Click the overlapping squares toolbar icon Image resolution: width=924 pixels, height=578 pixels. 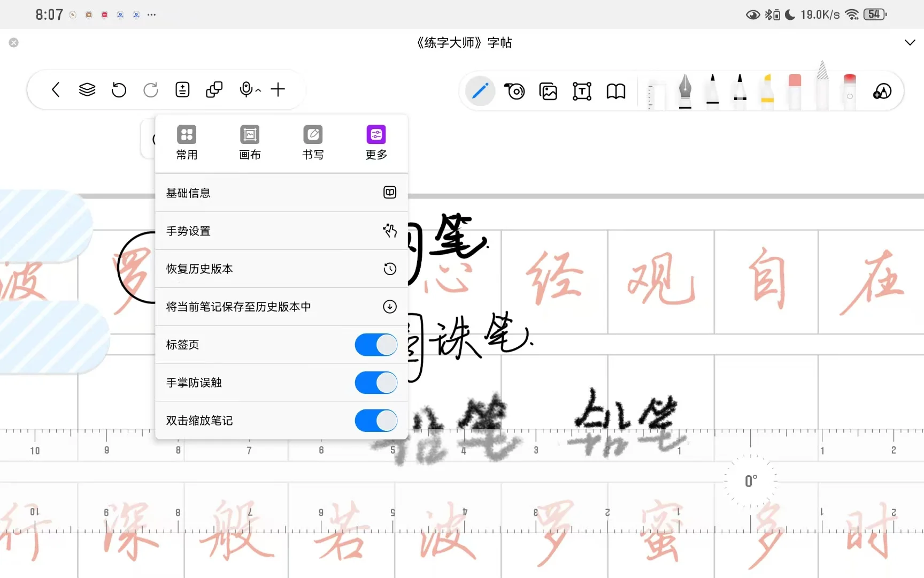pos(214,89)
